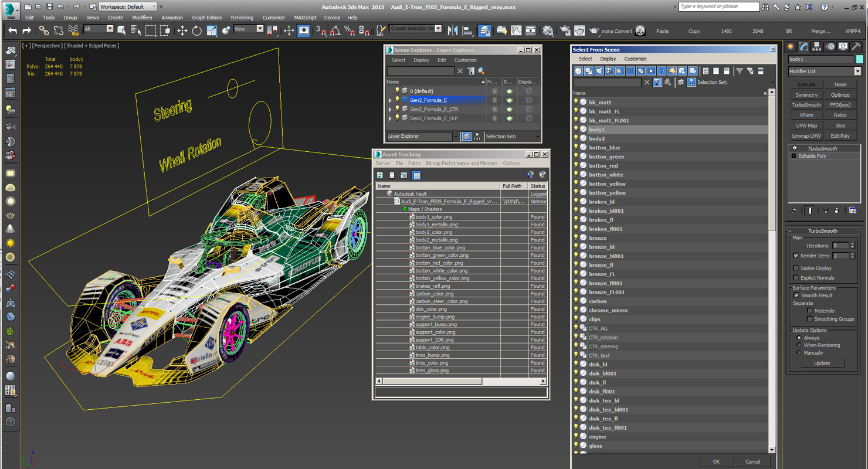
Task: Click the body1 object color swatch
Action: [859, 59]
